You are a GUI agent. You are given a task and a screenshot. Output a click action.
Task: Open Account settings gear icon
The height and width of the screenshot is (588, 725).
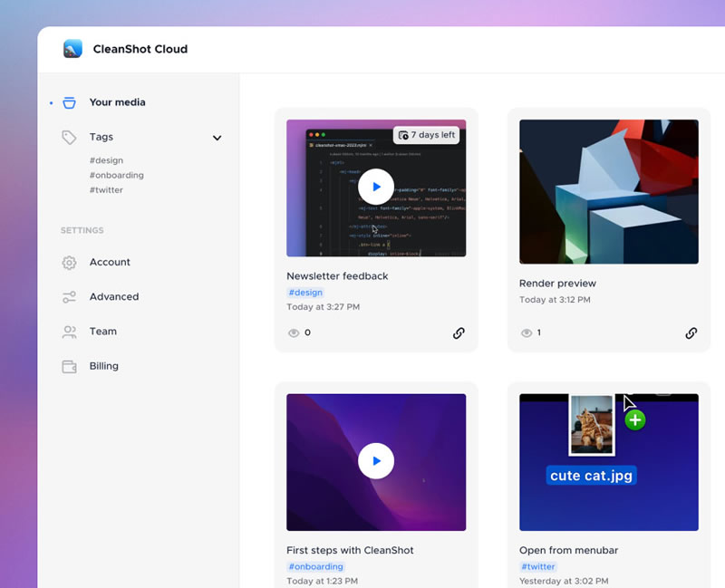pyautogui.click(x=69, y=263)
